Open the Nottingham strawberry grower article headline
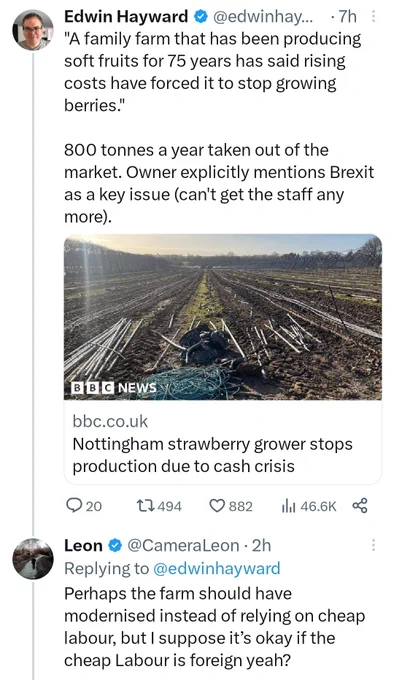 pos(212,455)
